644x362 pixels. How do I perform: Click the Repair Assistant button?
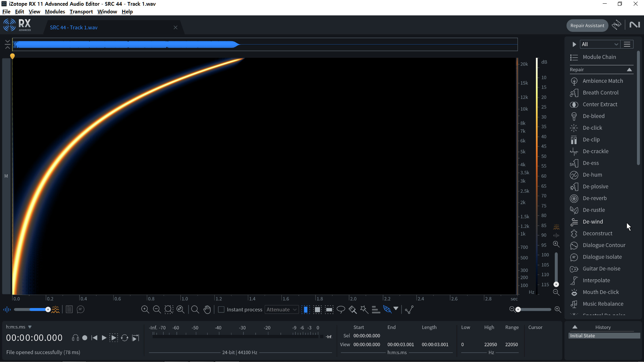[587, 25]
